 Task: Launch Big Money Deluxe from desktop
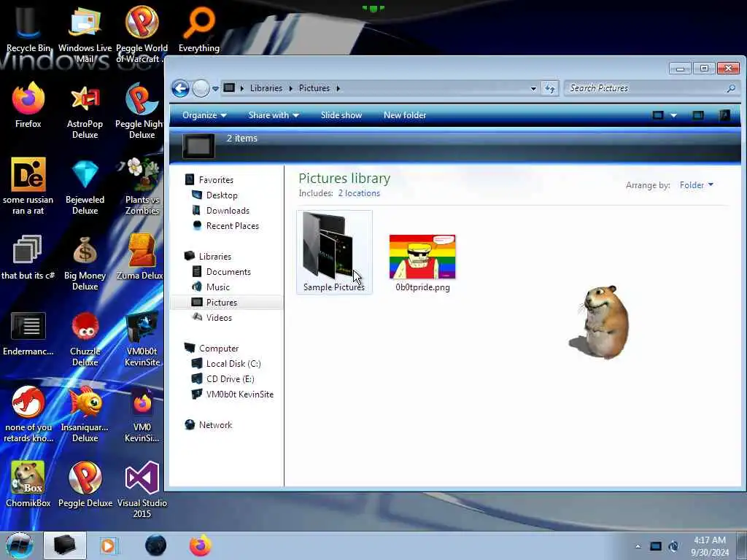pyautogui.click(x=85, y=262)
